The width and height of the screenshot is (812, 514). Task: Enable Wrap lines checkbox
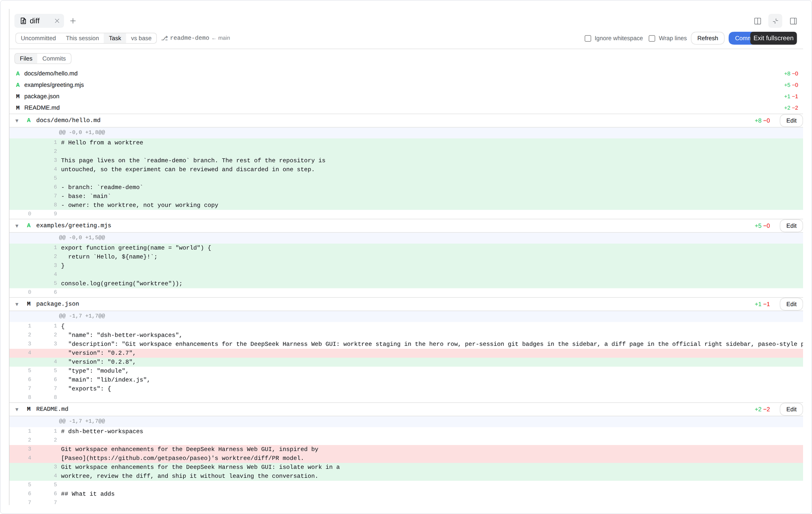(x=652, y=38)
